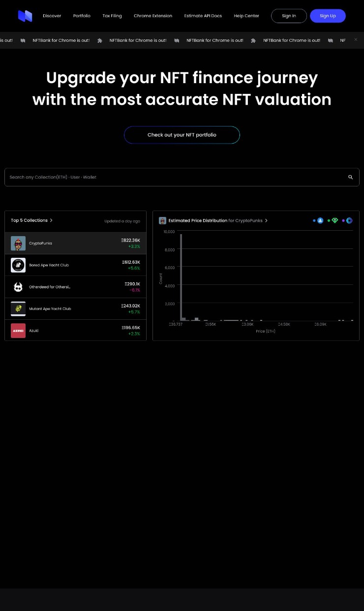Select the Azuki collection row
364x611 pixels.
(x=75, y=331)
